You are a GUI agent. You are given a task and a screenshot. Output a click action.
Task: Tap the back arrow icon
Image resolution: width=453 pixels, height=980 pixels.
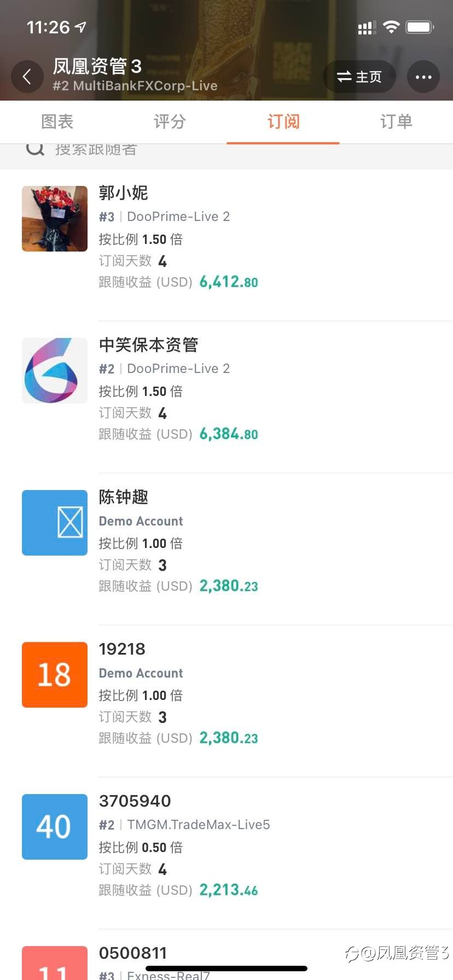pos(27,77)
